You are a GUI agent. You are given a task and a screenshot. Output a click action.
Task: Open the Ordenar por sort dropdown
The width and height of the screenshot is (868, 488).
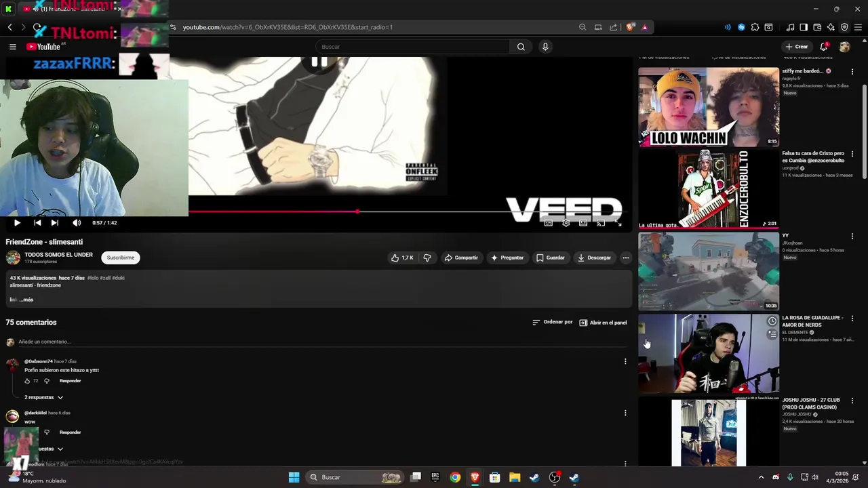[552, 323]
